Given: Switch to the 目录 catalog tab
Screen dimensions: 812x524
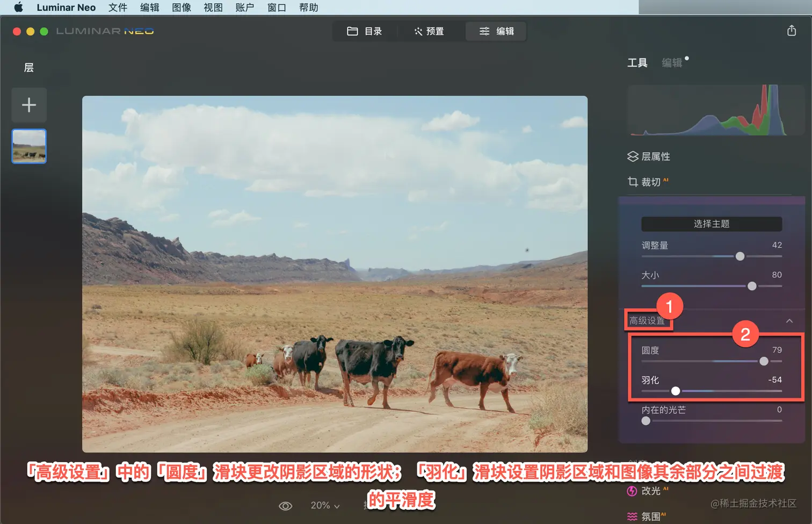Looking at the screenshot, I should click(x=365, y=31).
